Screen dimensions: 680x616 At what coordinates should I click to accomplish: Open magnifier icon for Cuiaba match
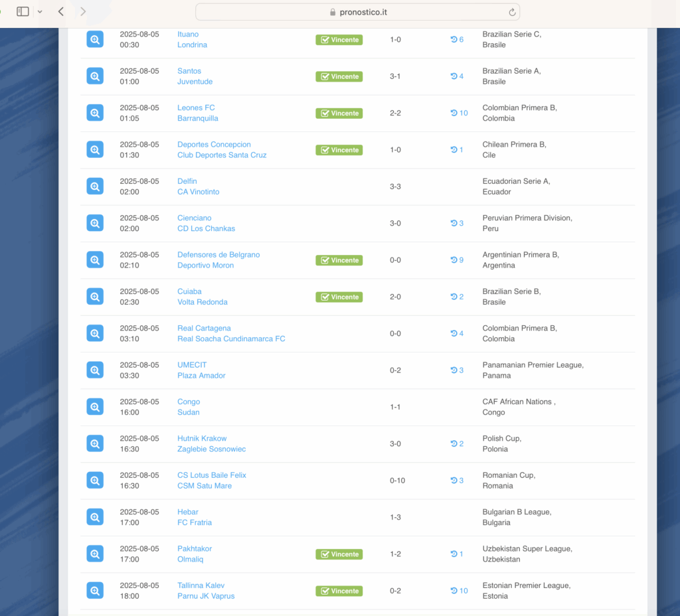94,297
